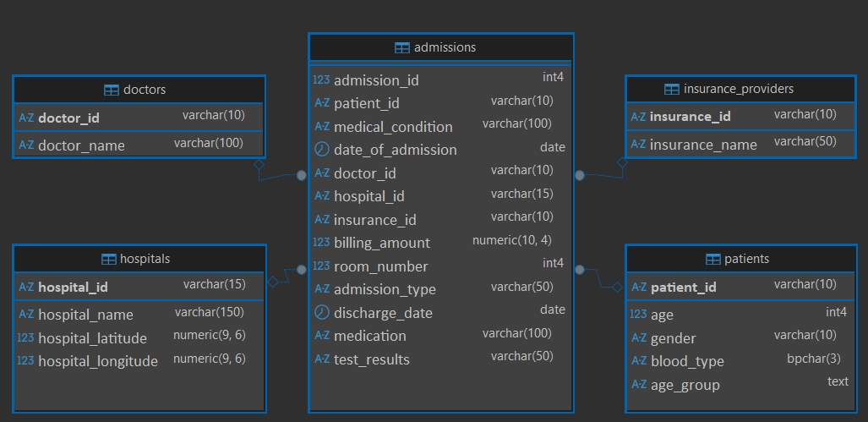
Task: Click the age_group column in patients
Action: 685,385
